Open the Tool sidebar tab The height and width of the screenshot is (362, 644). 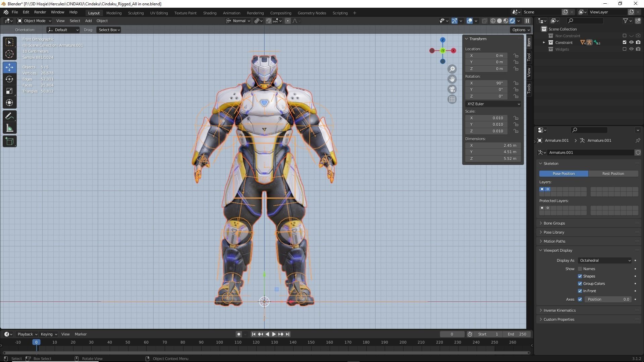pyautogui.click(x=529, y=57)
